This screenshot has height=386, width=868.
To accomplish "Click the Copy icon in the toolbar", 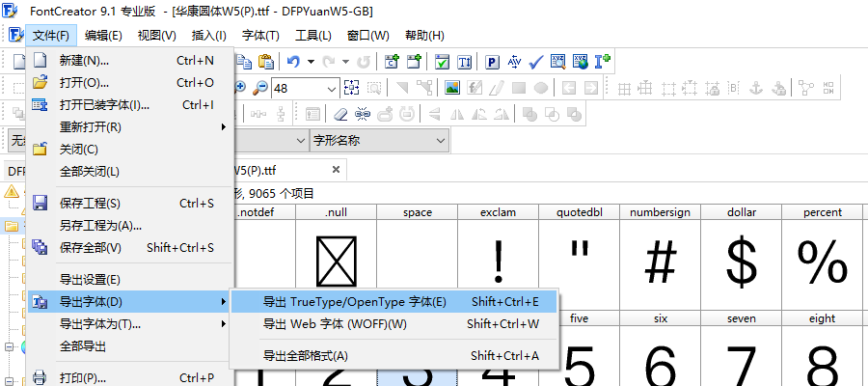I will [x=244, y=62].
